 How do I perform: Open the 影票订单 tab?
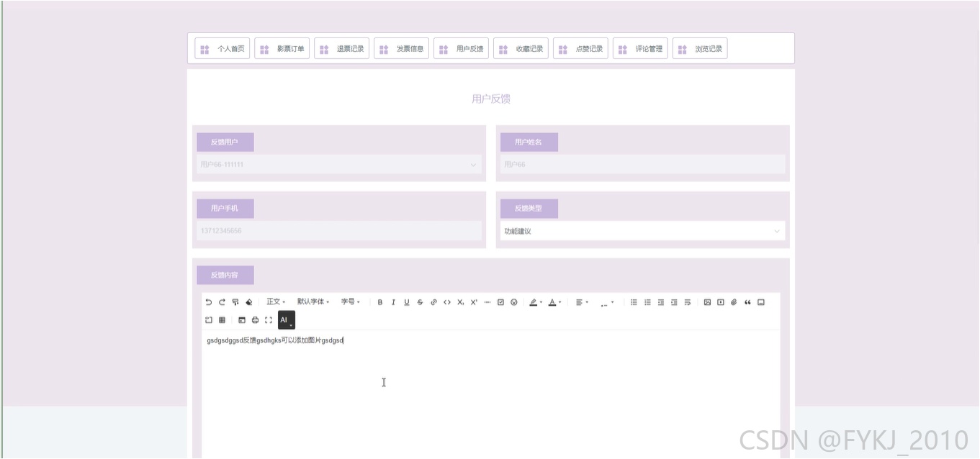point(282,49)
